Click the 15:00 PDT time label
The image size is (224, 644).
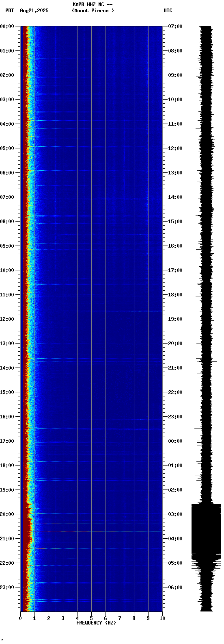7,392
